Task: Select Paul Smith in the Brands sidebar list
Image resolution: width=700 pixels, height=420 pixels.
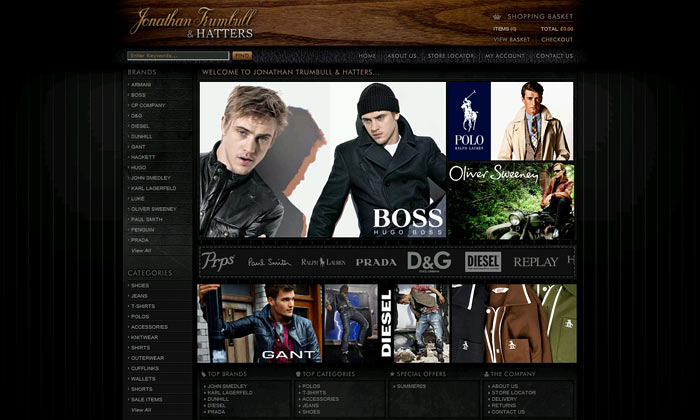Action: 146,219
